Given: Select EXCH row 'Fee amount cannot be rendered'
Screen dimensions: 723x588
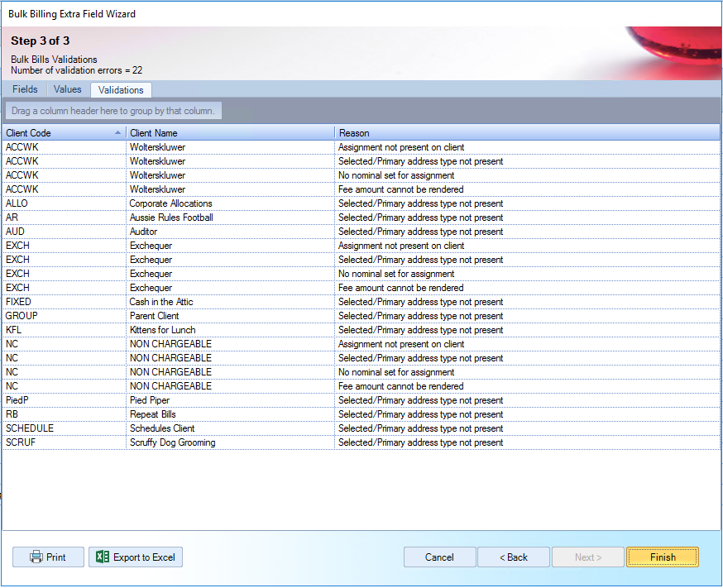Looking at the screenshot, I should [x=361, y=288].
